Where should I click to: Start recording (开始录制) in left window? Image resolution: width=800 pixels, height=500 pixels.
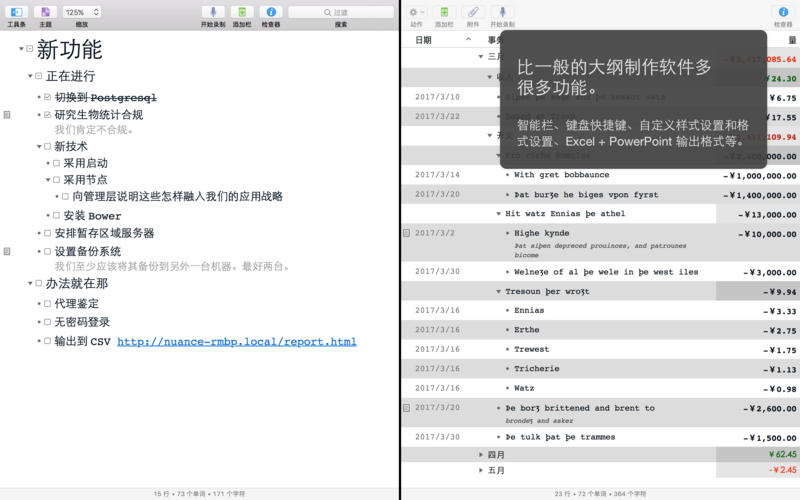tap(213, 12)
